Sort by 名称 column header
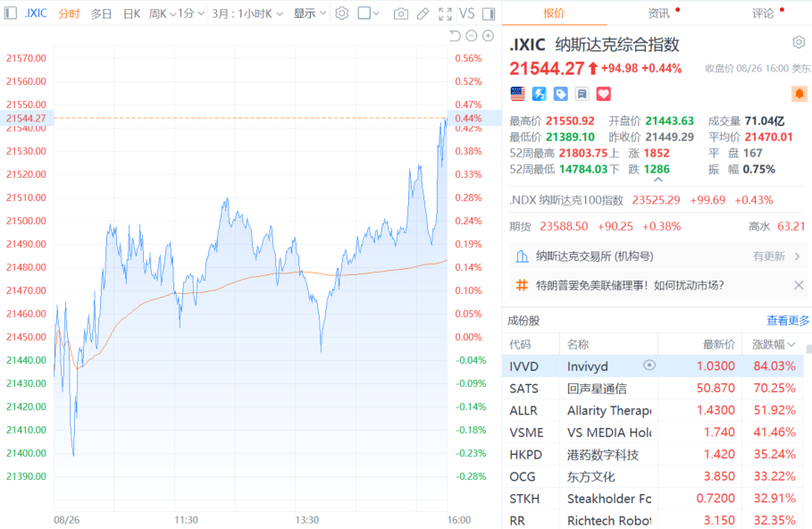This screenshot has height=529, width=812. [578, 345]
